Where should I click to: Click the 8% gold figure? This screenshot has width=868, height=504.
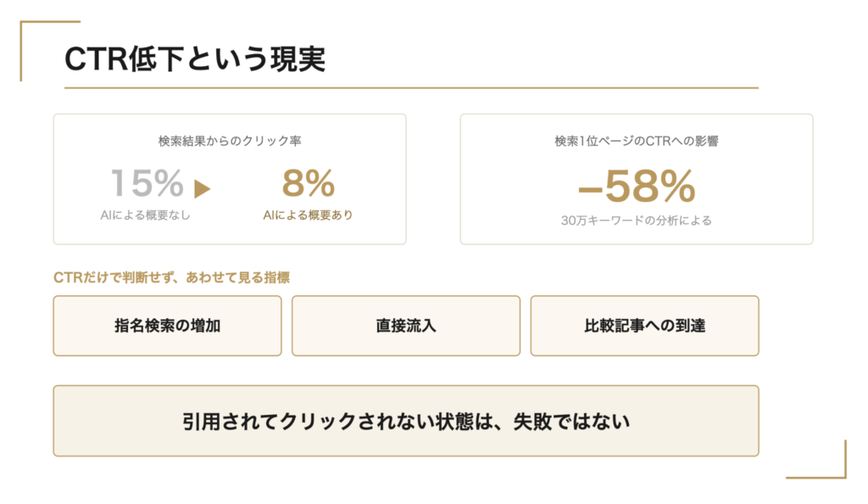(x=309, y=183)
